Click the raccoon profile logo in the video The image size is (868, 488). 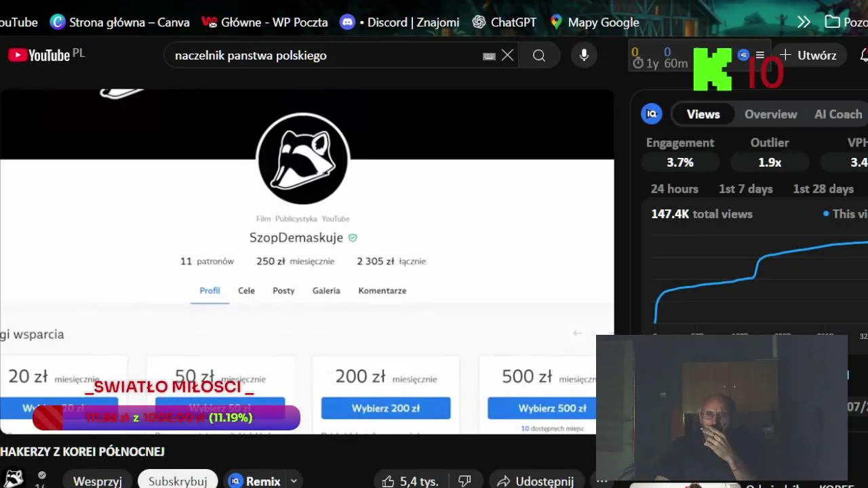[x=302, y=159]
